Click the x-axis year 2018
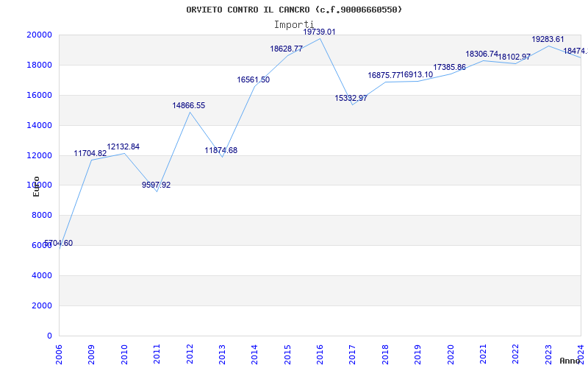 tap(385, 355)
